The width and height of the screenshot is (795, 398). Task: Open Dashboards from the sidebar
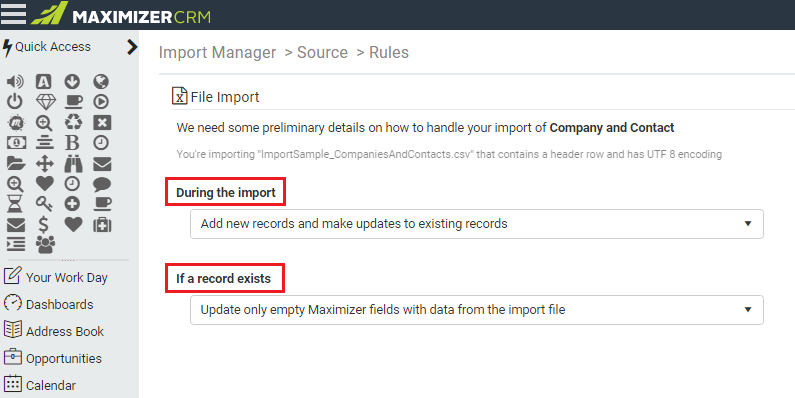[49, 304]
